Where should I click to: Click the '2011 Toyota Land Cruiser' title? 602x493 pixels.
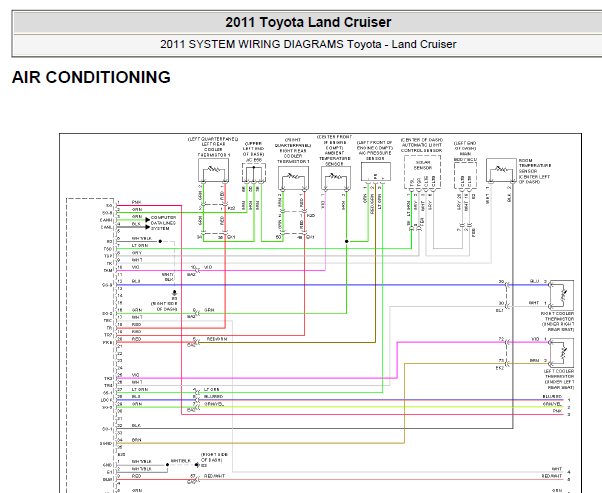308,22
